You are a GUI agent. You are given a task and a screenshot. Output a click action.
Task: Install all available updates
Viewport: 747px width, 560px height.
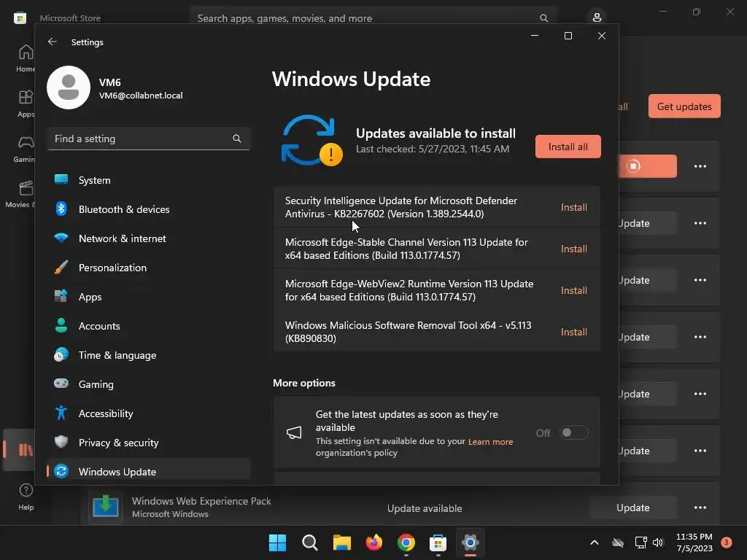[568, 147]
